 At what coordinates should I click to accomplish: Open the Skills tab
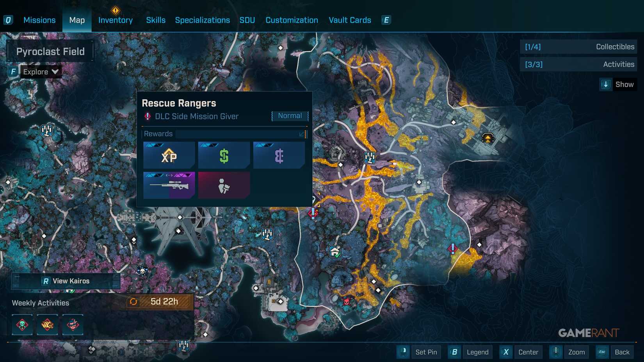pos(156,20)
